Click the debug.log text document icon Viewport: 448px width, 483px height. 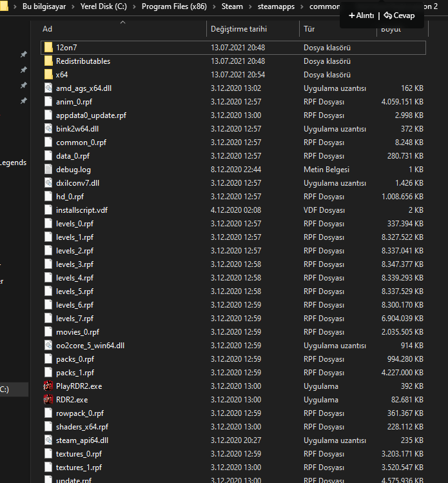point(48,170)
